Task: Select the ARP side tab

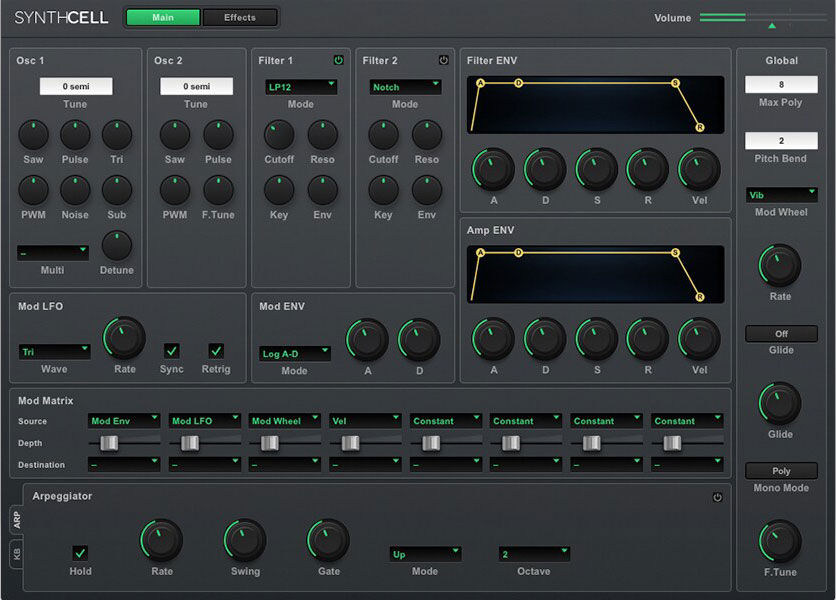Action: (x=17, y=519)
